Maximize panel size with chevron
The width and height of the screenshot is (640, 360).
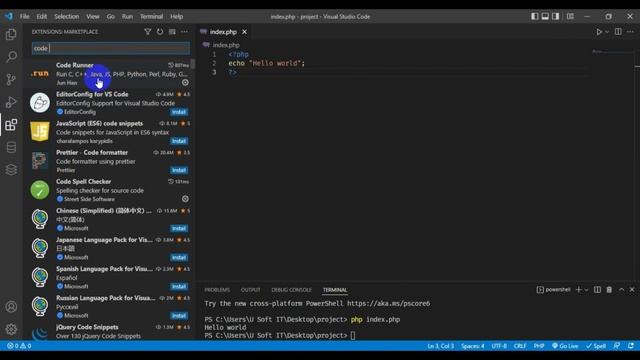621,290
